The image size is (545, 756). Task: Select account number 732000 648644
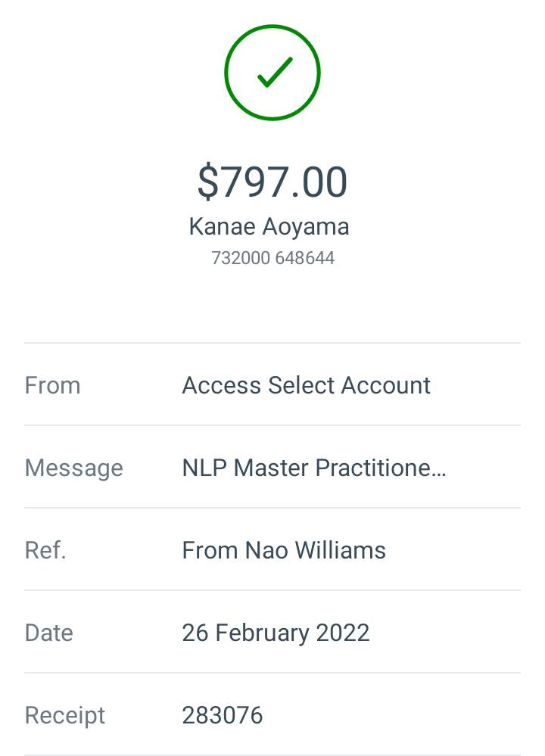(273, 258)
